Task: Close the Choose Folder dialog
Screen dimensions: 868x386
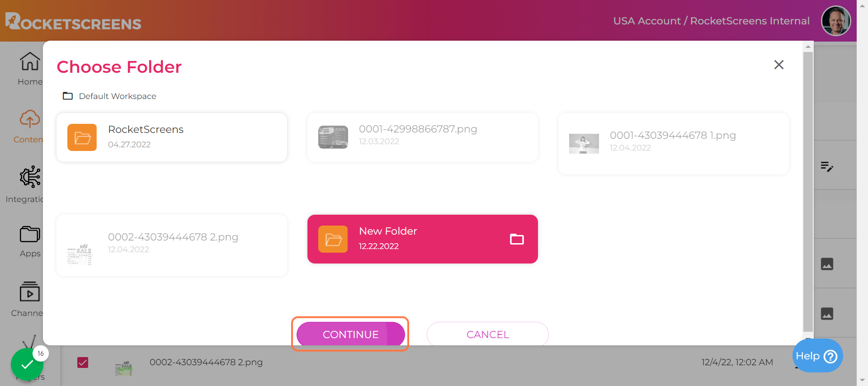Action: point(778,65)
